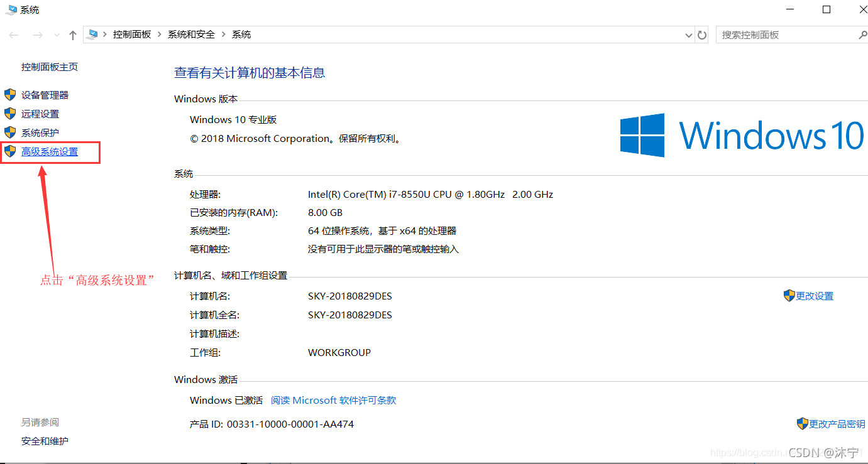
Task: Select text Windows 10 专业版
Action: (x=233, y=119)
